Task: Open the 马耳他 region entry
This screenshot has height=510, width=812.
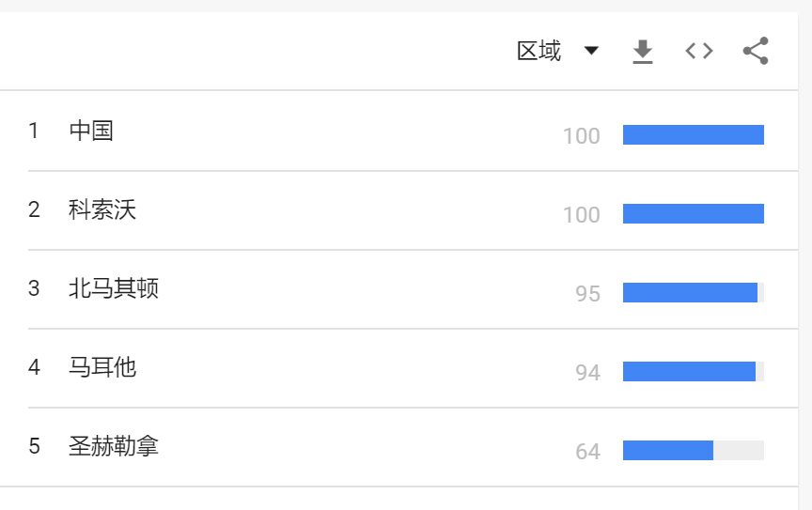Action: [x=102, y=367]
